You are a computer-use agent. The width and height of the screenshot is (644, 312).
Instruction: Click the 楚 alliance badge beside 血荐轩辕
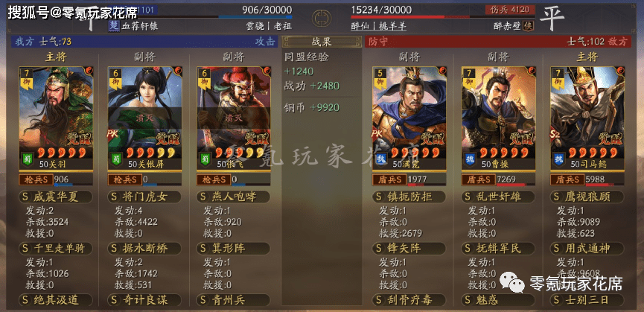coord(114,25)
